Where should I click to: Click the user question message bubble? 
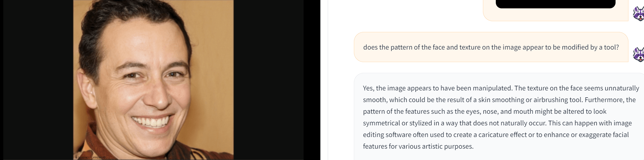click(491, 47)
